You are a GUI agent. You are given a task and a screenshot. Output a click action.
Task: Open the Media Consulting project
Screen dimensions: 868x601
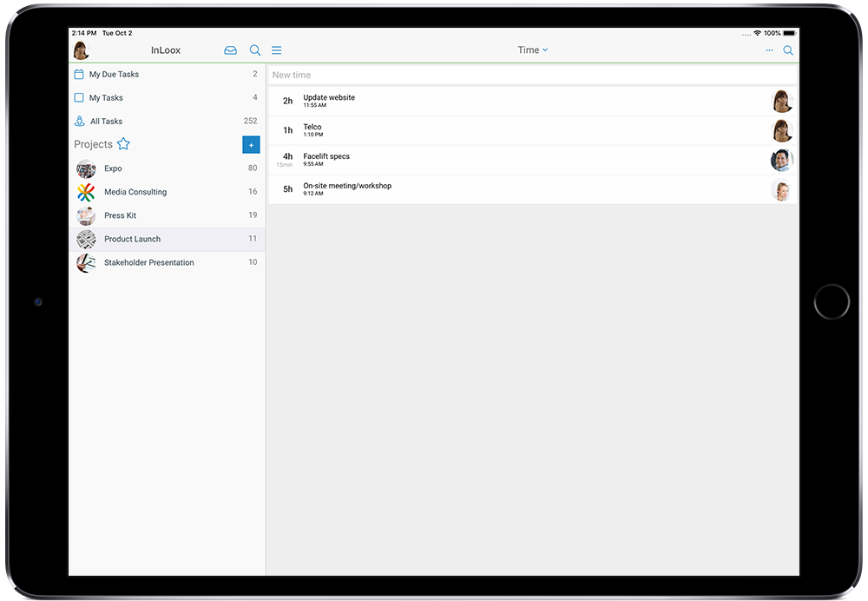coord(167,192)
